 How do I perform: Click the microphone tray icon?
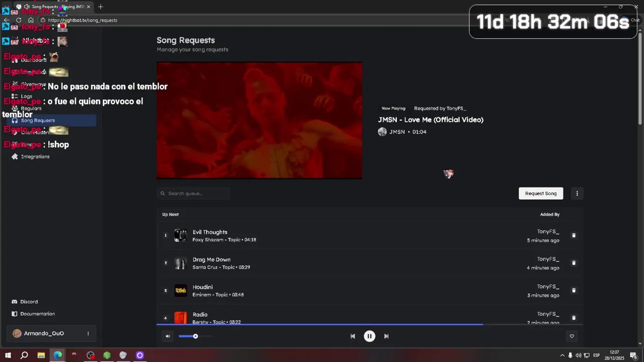pyautogui.click(x=570, y=355)
